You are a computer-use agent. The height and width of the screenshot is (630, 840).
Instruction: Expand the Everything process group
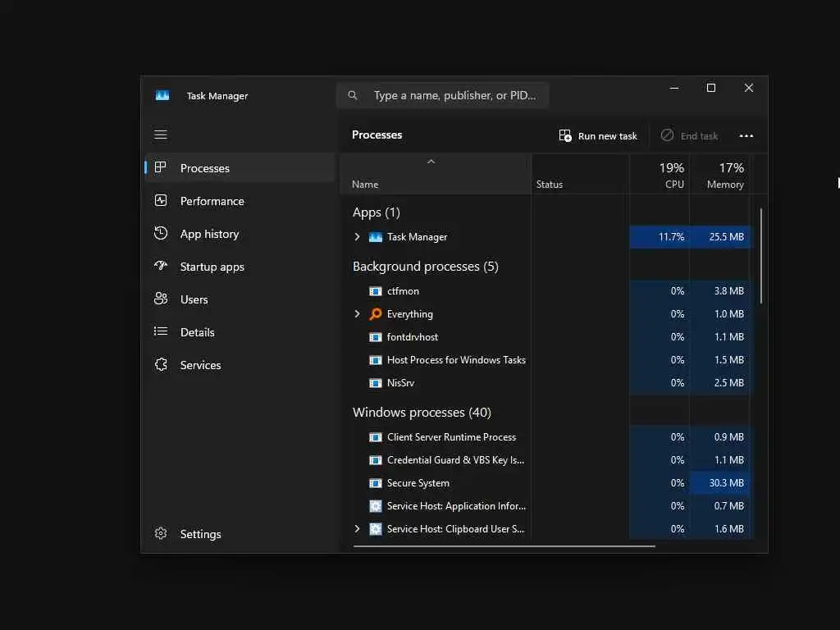point(358,314)
